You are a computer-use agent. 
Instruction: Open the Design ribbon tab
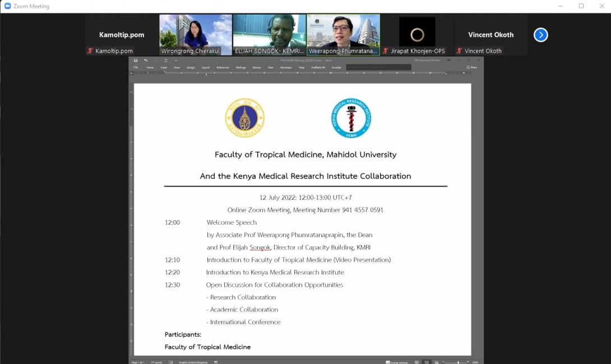click(191, 67)
